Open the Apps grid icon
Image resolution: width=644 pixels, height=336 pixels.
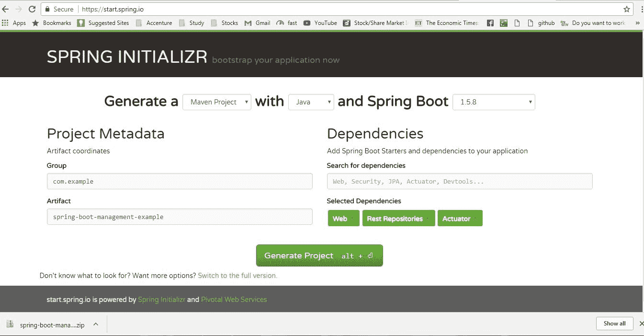[5, 23]
